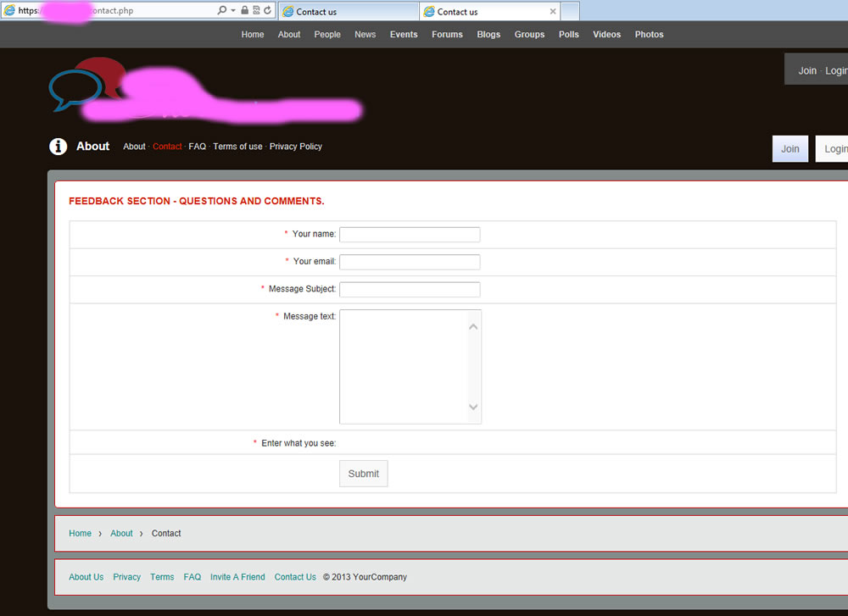Click the search magnifier in address bar
The height and width of the screenshot is (616, 848).
(x=222, y=11)
